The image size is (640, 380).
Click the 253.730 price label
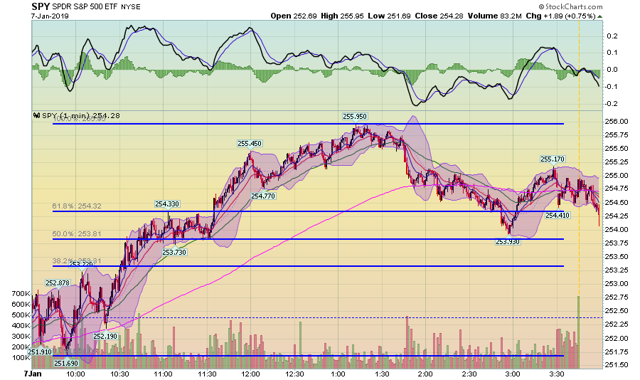[x=174, y=253]
